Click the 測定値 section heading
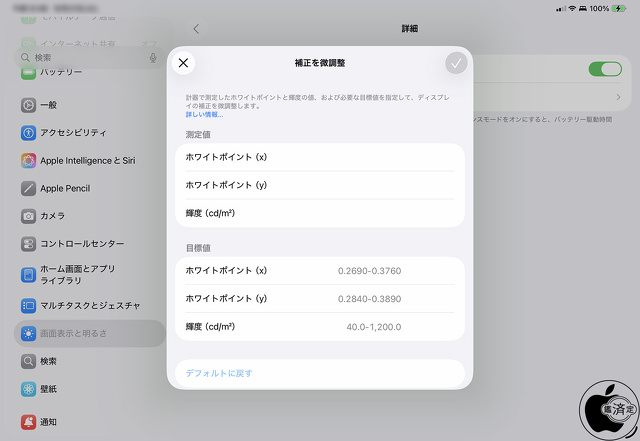 [198, 135]
